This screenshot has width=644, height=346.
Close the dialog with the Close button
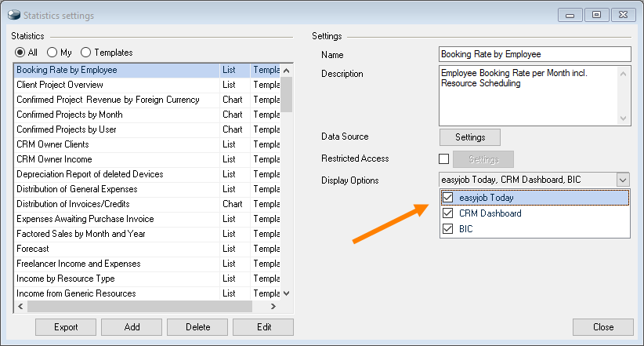(602, 327)
